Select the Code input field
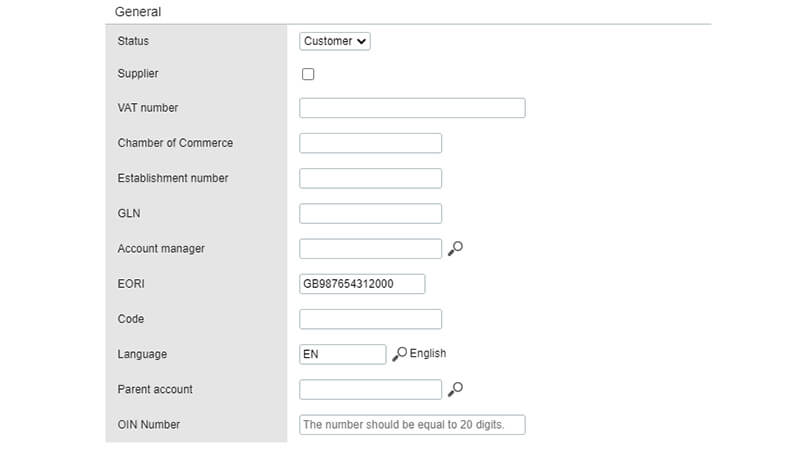The height and width of the screenshot is (450, 800). coord(370,319)
